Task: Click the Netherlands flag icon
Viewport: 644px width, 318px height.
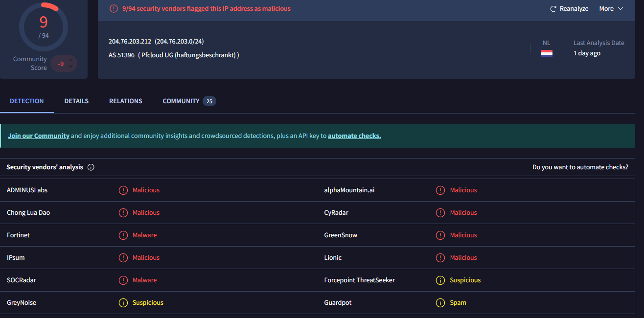Action: pos(546,53)
